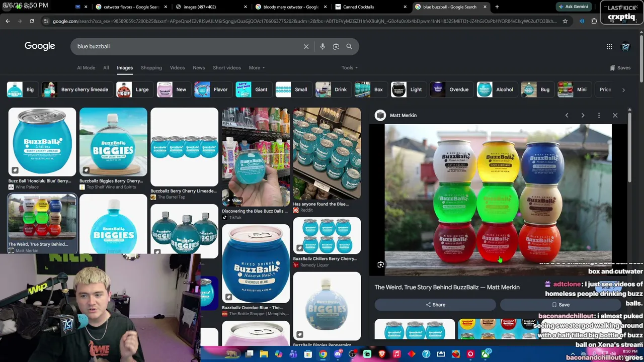Open Buzz Ball Honolulu Blue Wine Palace image
Image resolution: width=644 pixels, height=362 pixels.
pos(42,142)
